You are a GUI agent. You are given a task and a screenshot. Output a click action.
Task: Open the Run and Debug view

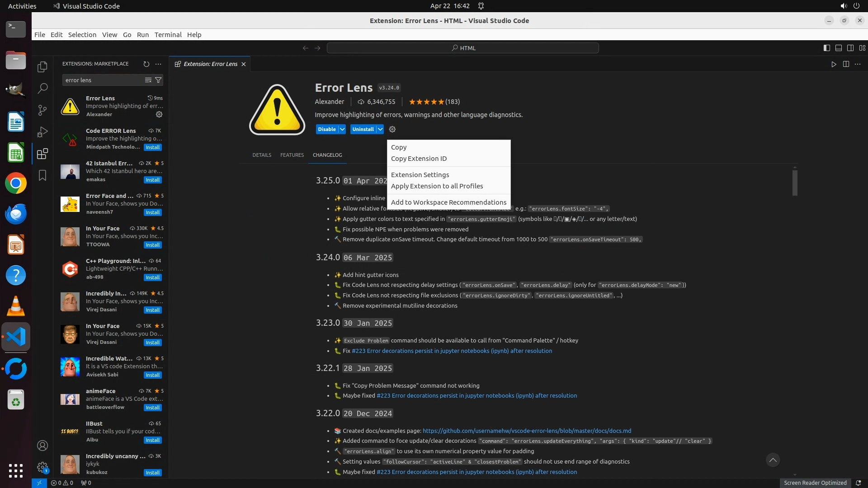42,132
